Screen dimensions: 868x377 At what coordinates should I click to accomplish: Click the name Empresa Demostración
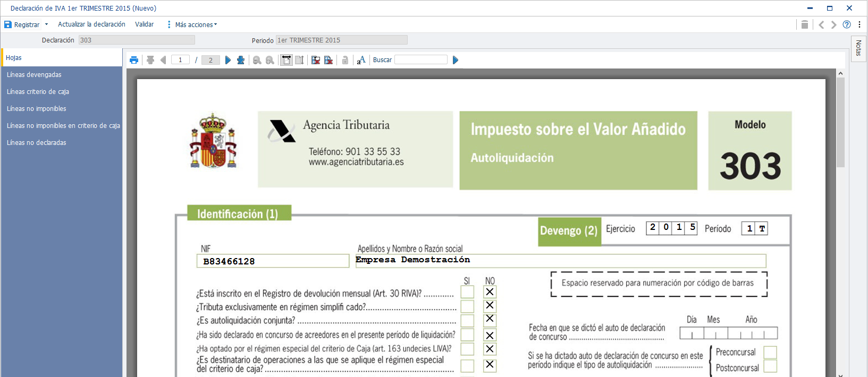(413, 260)
